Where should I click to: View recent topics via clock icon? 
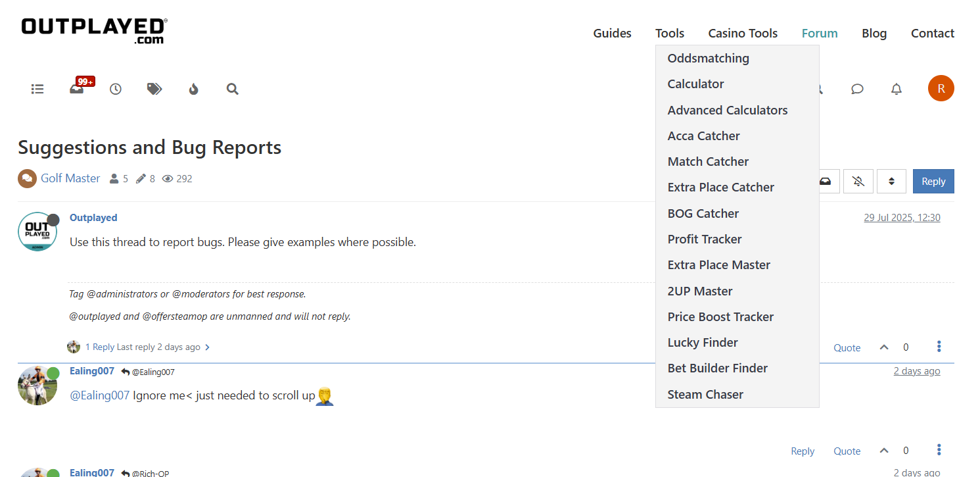click(x=116, y=89)
